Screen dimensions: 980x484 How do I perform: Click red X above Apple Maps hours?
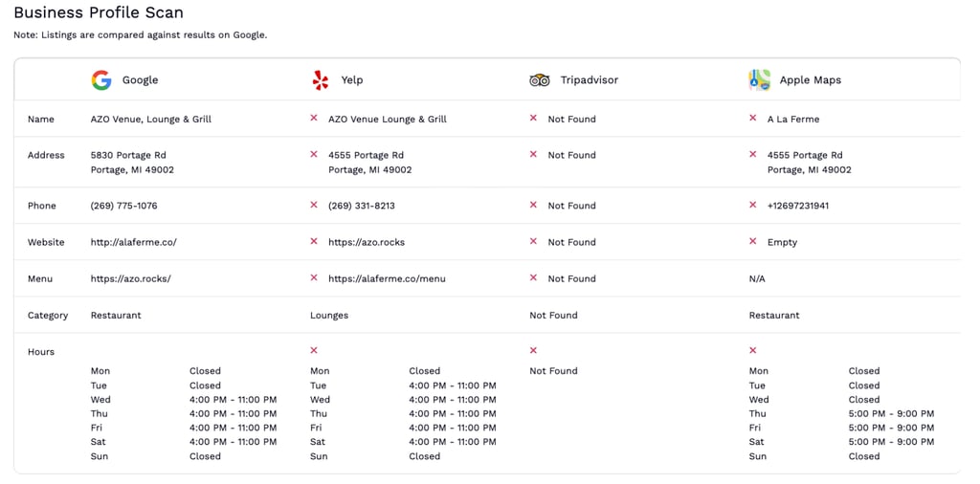(752, 350)
